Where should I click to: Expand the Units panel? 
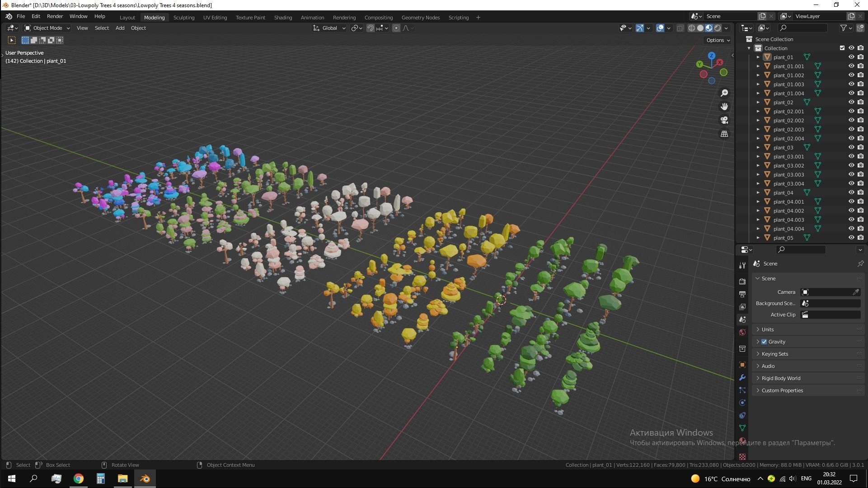click(x=768, y=330)
